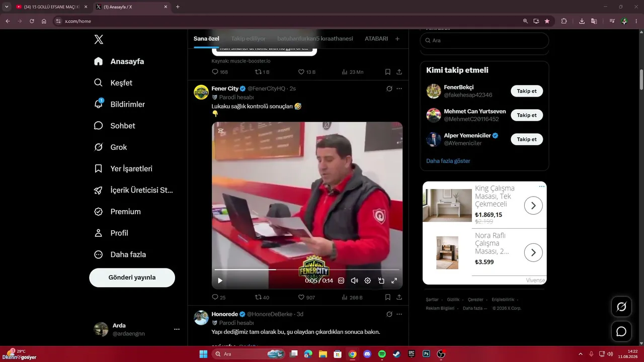Like the post with 13 B likes
This screenshot has width=644, height=362.
tap(307, 72)
